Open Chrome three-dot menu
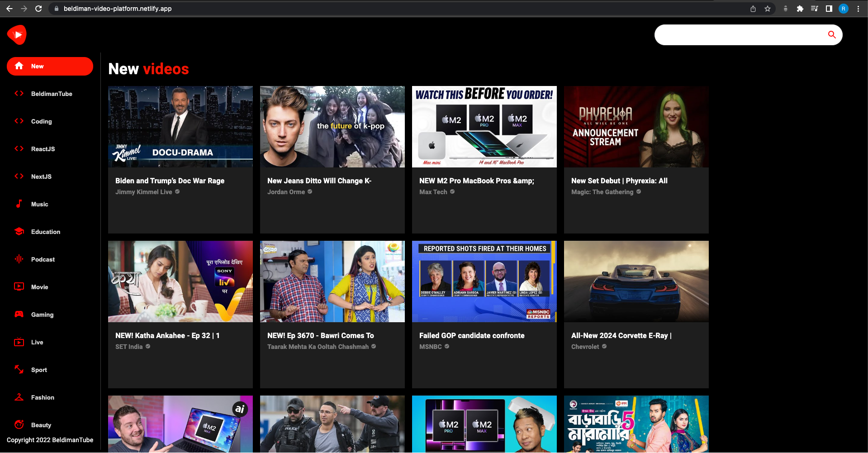The width and height of the screenshot is (868, 453). 858,9
